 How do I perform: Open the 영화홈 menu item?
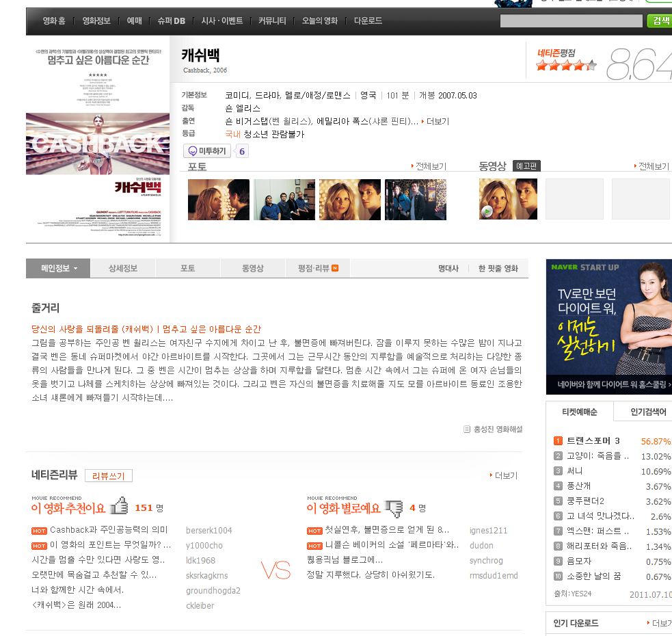54,21
